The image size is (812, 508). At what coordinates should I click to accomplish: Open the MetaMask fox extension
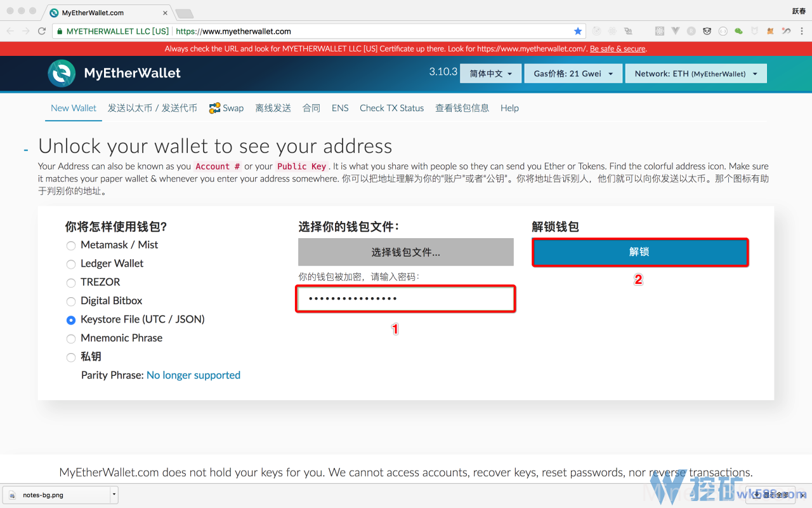(770, 31)
